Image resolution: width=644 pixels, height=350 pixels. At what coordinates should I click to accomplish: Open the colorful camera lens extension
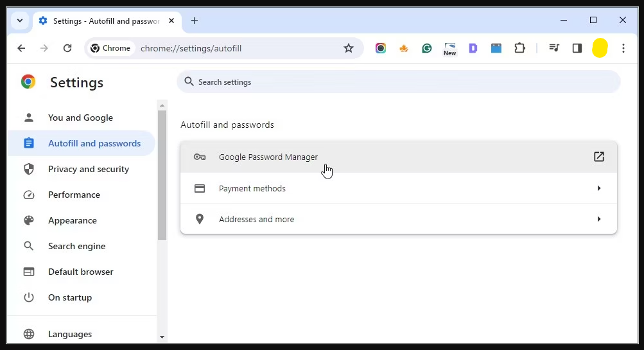coord(380,48)
